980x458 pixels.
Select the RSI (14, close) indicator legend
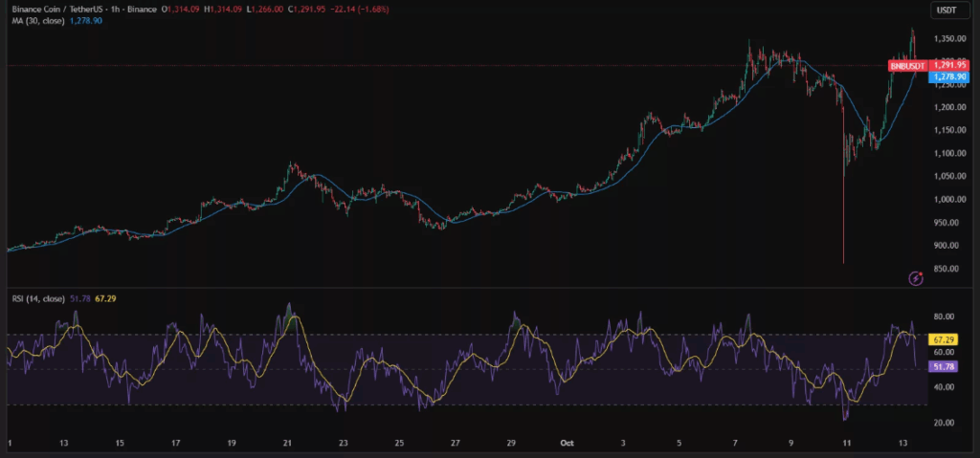38,299
